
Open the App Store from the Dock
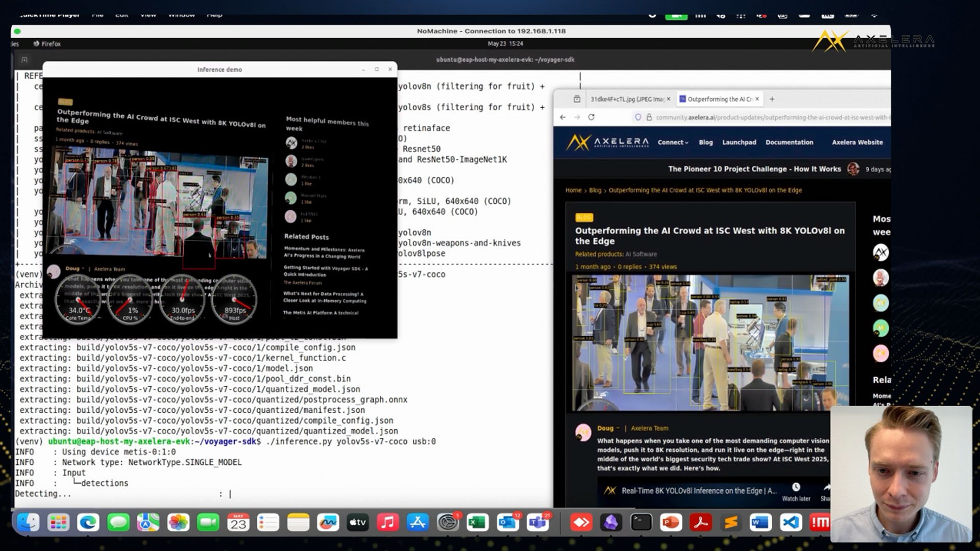pos(418,522)
